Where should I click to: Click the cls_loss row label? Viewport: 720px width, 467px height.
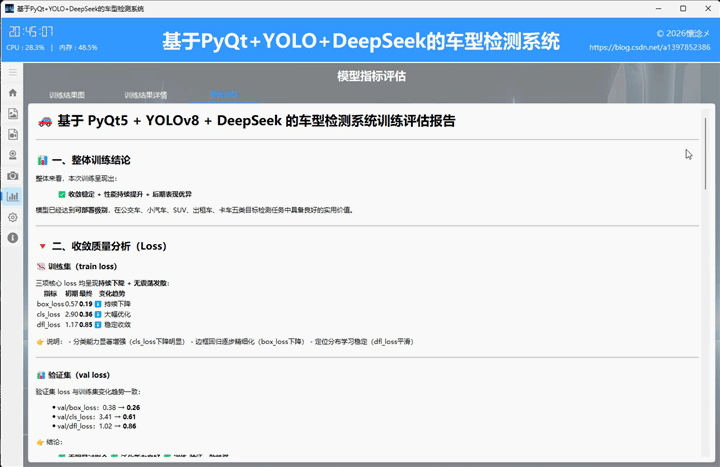[x=49, y=315]
